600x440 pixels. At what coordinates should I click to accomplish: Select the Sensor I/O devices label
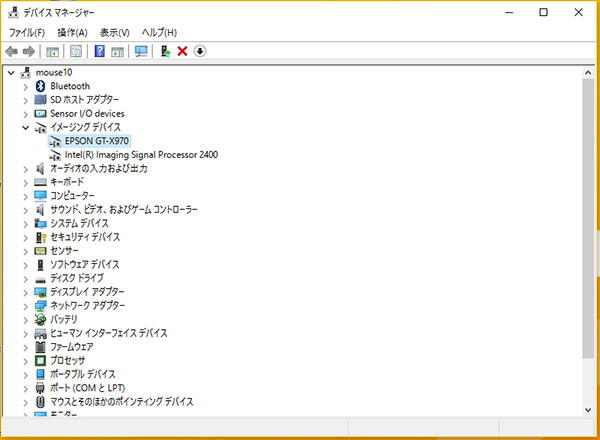pos(87,114)
